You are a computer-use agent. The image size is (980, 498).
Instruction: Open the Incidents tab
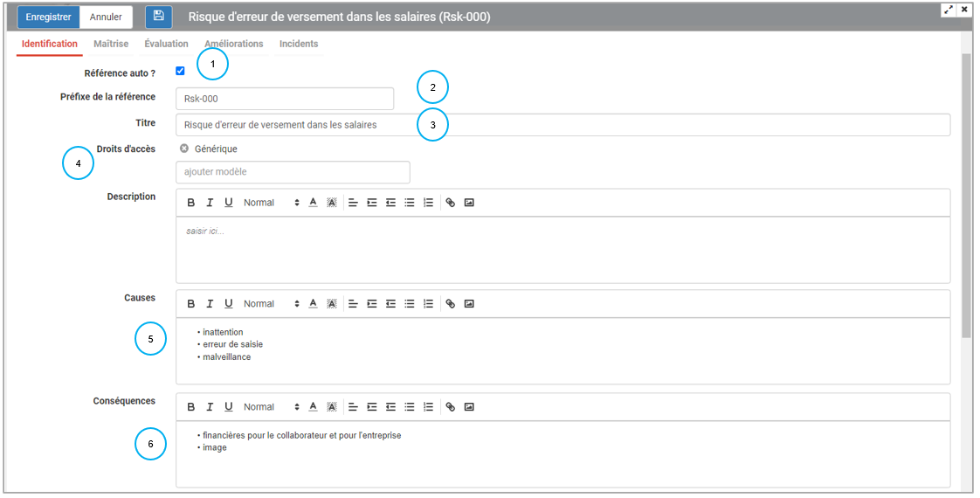pyautogui.click(x=299, y=44)
